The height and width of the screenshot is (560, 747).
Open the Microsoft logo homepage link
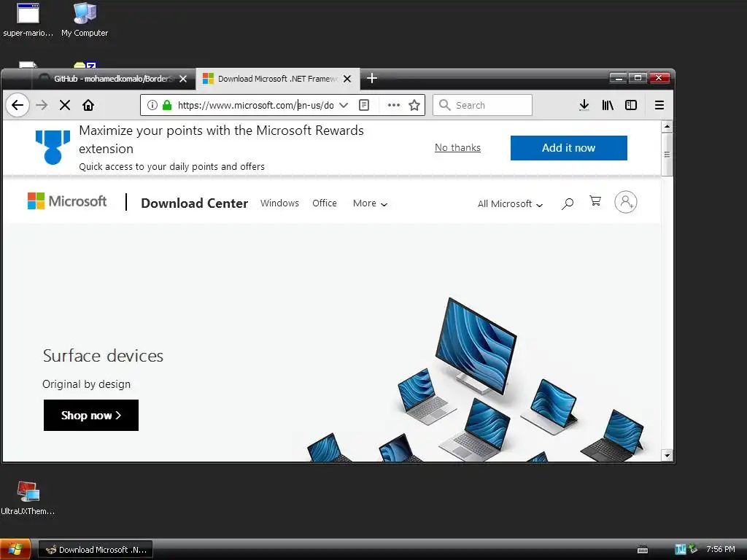tap(67, 201)
